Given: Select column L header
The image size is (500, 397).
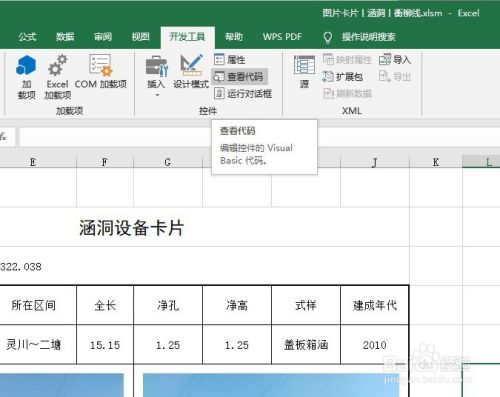Looking at the screenshot, I should [481, 162].
